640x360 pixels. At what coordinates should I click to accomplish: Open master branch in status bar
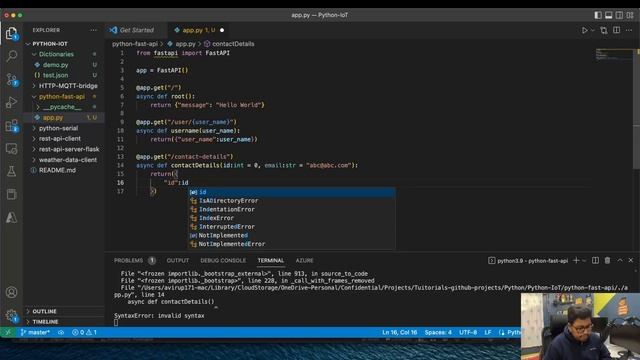tap(35, 332)
